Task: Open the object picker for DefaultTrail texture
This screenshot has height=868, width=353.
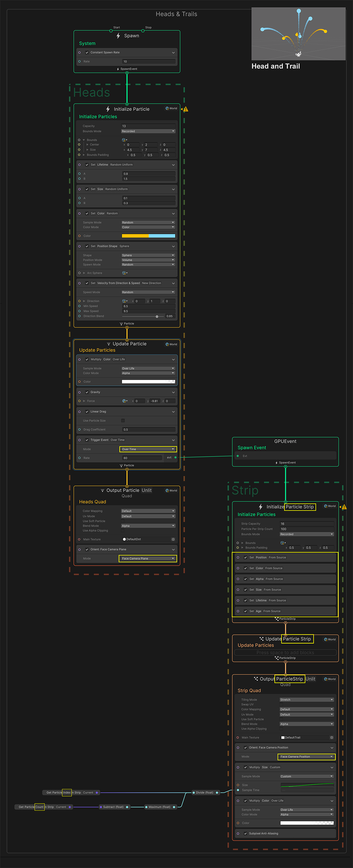Action: tap(332, 737)
